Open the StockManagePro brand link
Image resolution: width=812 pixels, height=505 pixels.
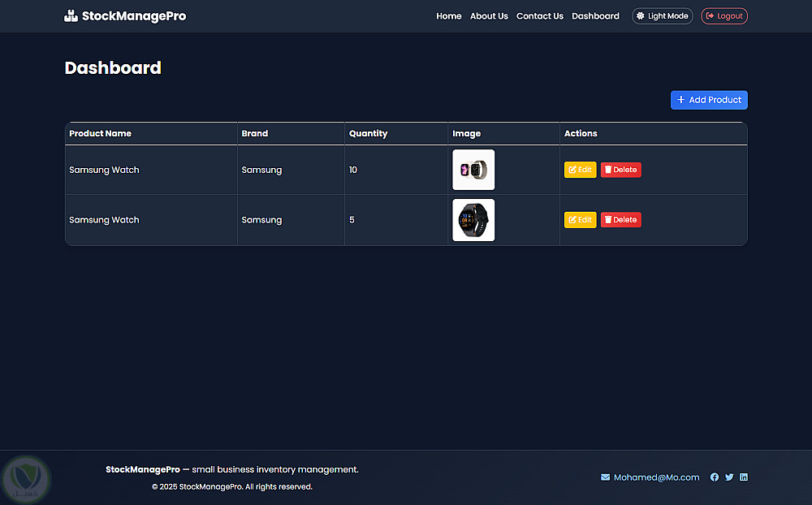pyautogui.click(x=125, y=16)
